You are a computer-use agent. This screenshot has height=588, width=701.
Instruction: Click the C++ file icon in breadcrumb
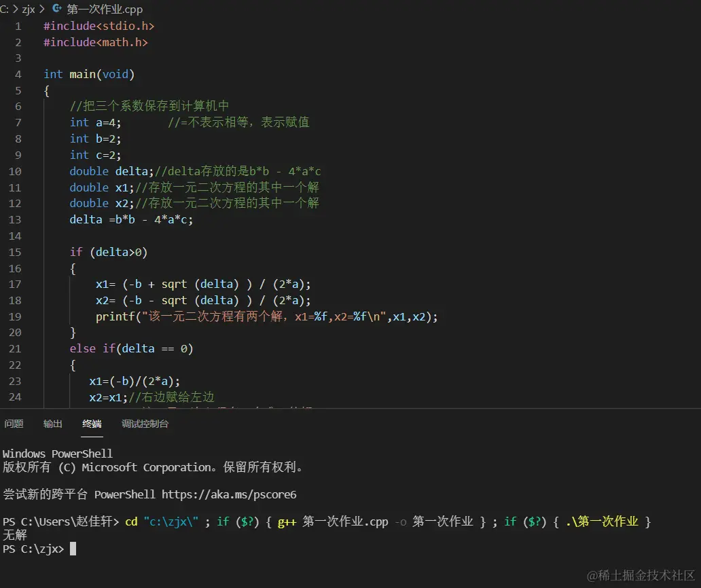click(57, 9)
